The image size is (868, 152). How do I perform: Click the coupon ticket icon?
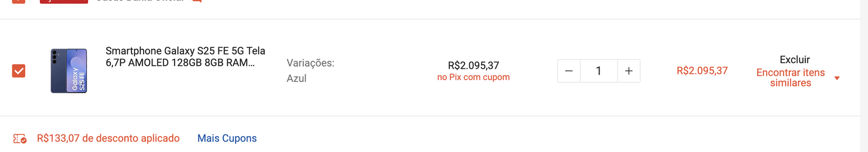[x=20, y=139]
